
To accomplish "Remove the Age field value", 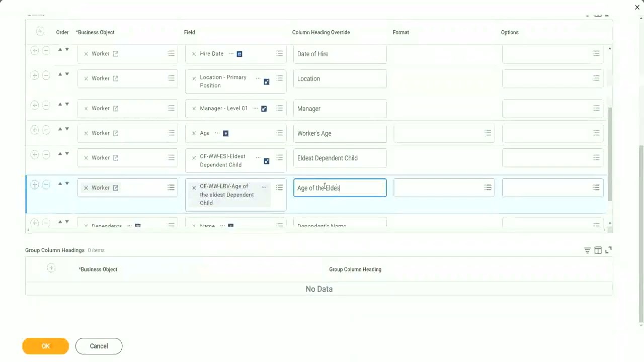I will [194, 133].
